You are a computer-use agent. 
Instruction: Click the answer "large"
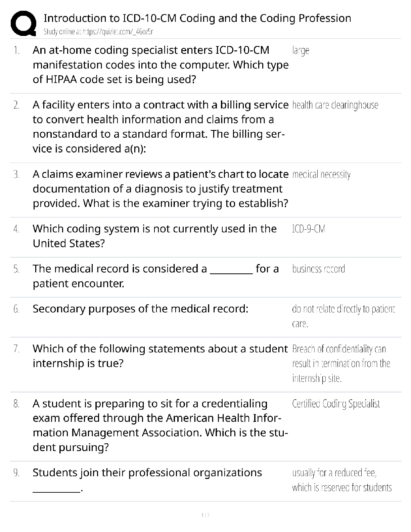pyautogui.click(x=301, y=51)
